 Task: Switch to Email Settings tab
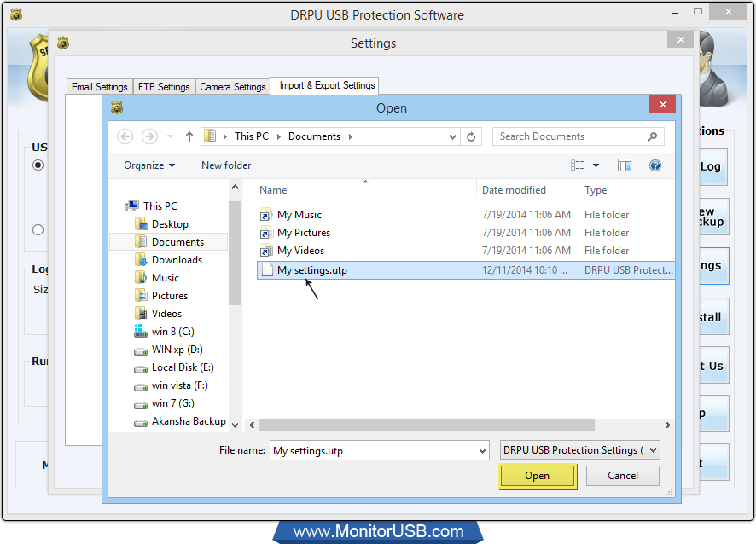point(99,87)
